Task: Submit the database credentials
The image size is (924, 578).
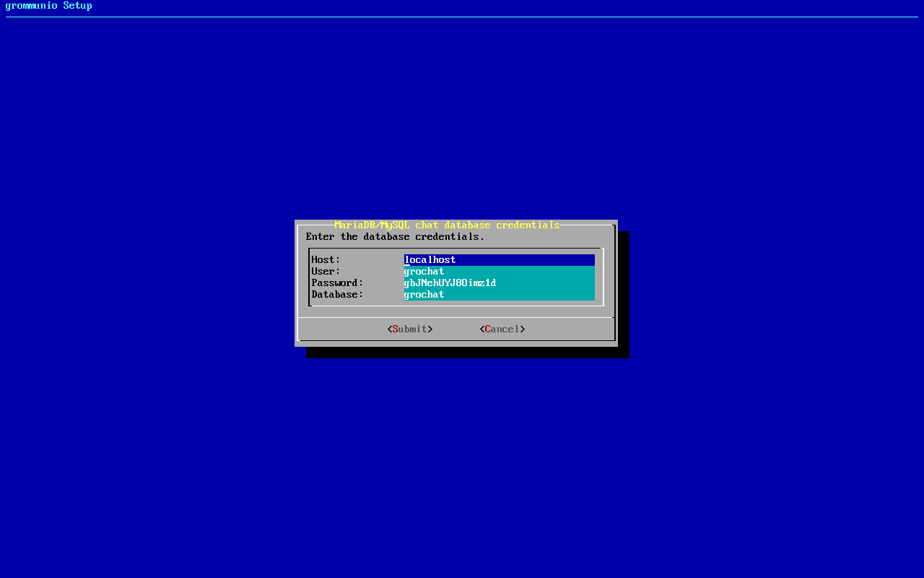Action: pos(410,329)
